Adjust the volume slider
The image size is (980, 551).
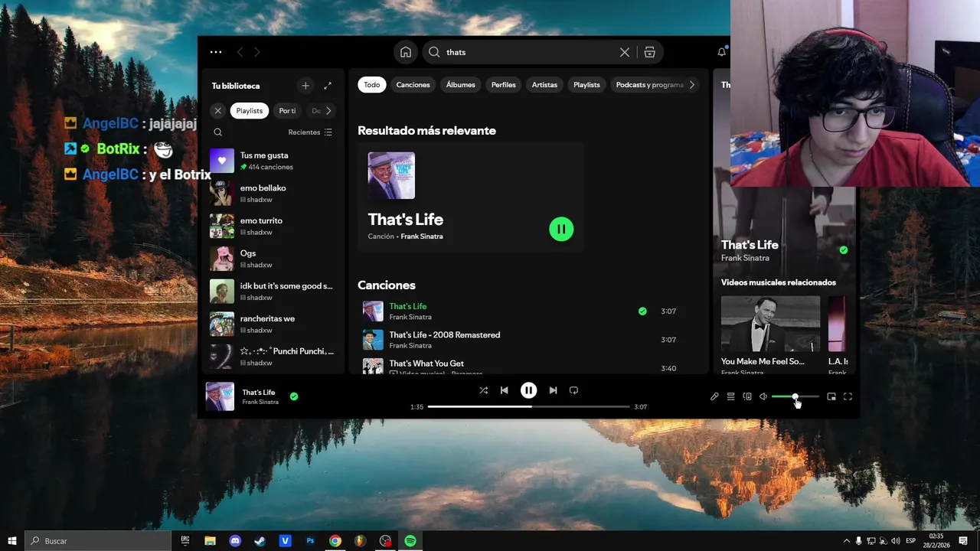pyautogui.click(x=795, y=396)
